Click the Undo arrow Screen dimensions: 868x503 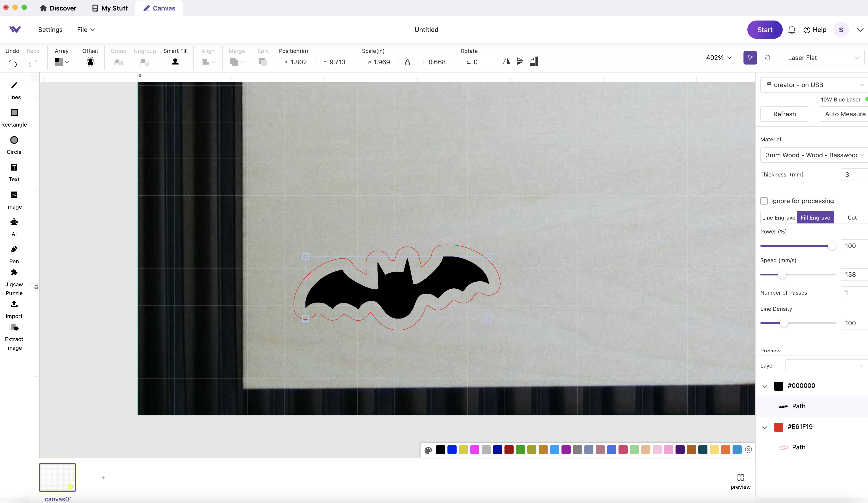tap(12, 63)
